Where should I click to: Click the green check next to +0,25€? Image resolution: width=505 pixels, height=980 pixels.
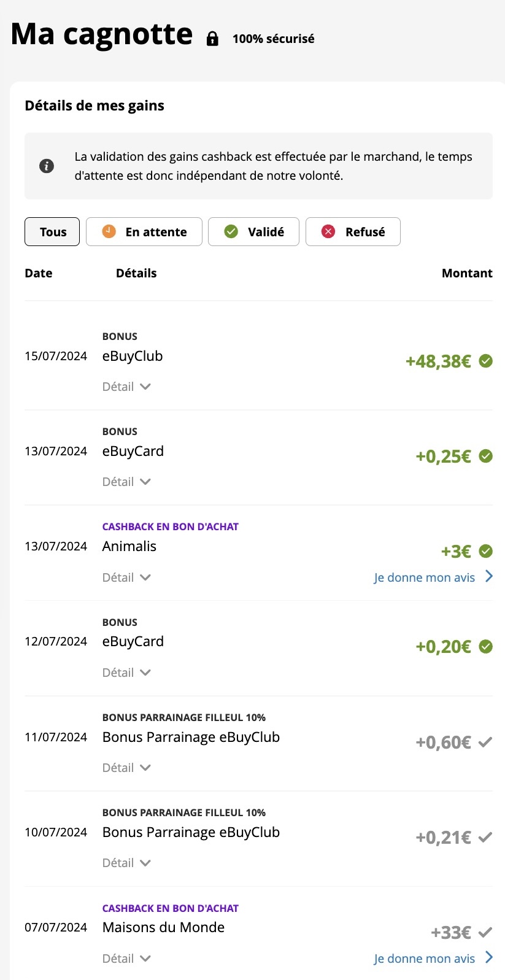coord(485,456)
